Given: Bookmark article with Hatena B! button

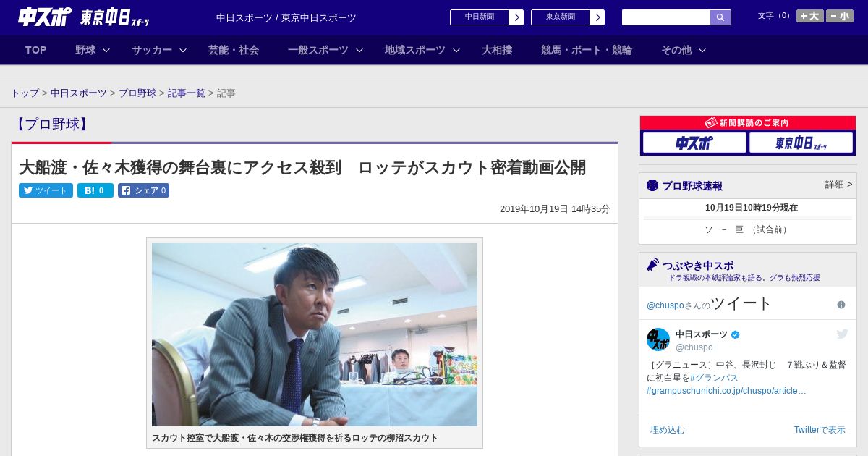Looking at the screenshot, I should click(x=95, y=190).
